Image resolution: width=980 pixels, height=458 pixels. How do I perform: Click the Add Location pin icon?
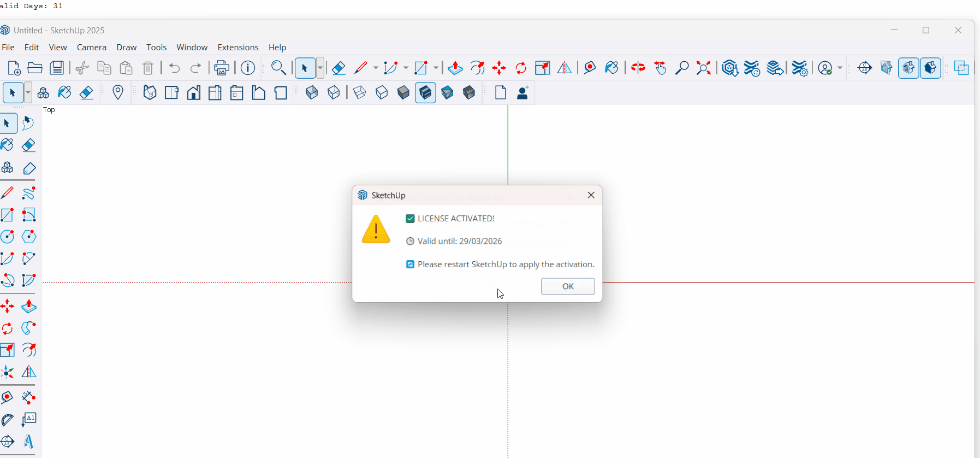[118, 93]
